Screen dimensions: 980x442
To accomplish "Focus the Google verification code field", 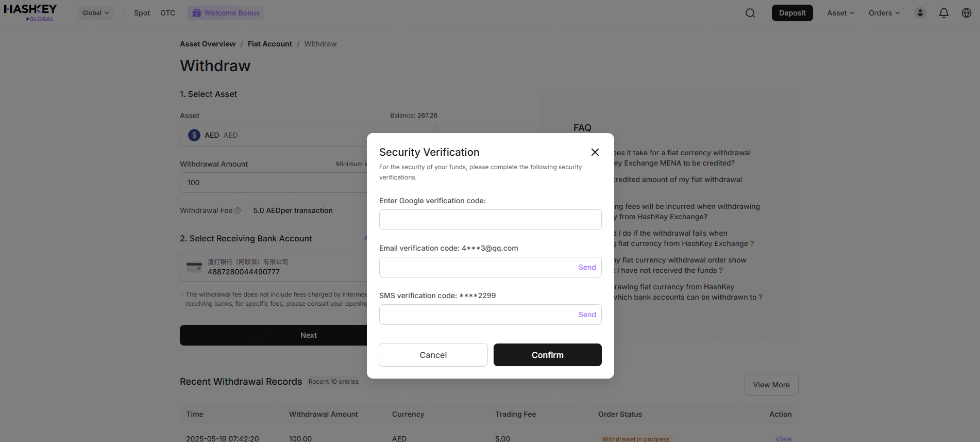I will [490, 220].
